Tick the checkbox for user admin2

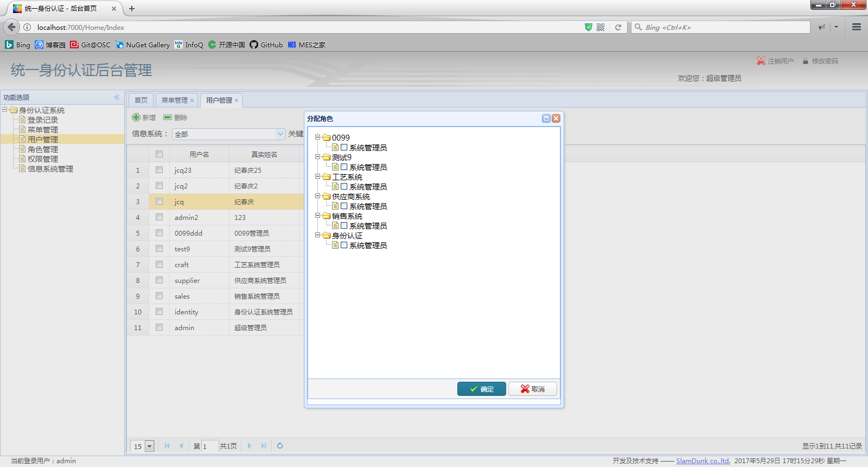[159, 217]
